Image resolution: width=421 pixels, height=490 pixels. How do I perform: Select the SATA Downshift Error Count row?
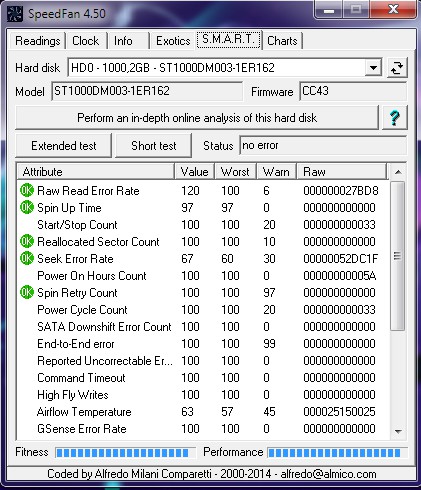203,327
